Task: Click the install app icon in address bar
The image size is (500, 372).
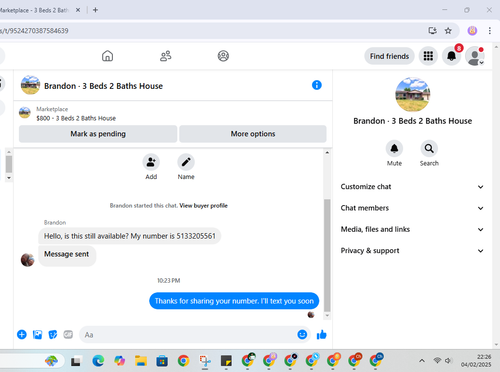Action: point(432,31)
